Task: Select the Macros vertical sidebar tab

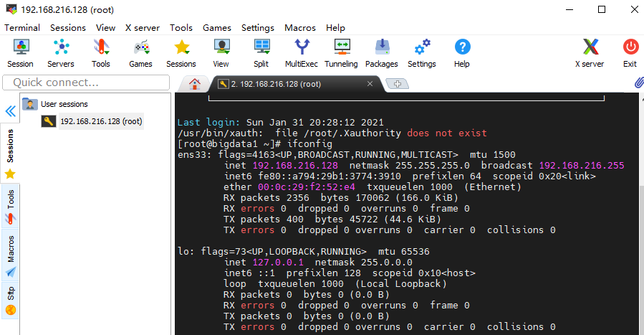Action: click(10, 255)
